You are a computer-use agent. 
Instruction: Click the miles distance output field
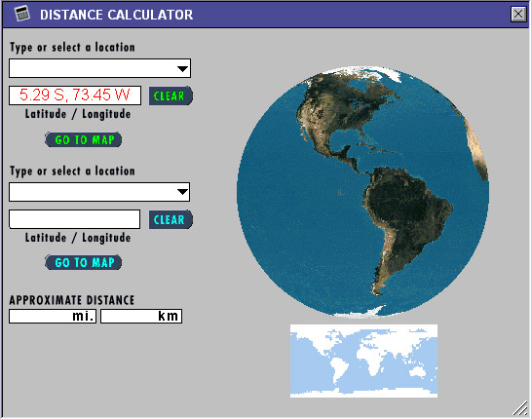(x=53, y=316)
